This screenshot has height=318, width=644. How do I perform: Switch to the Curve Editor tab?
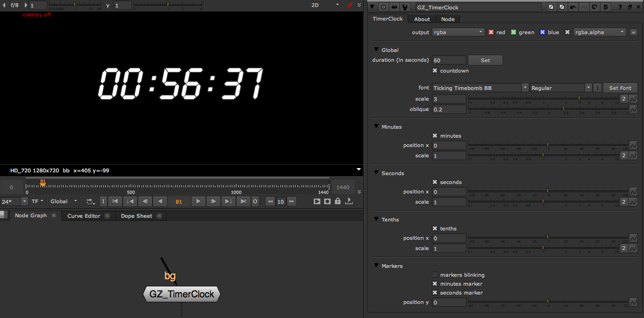(x=83, y=215)
